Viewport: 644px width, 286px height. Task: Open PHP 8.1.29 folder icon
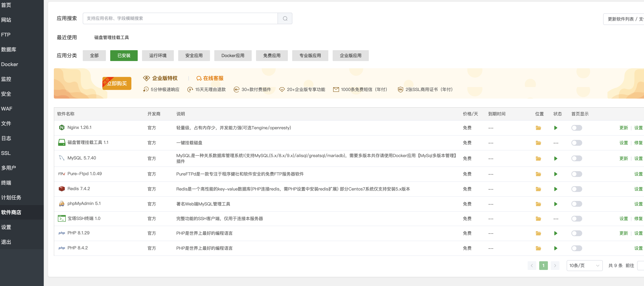point(538,233)
